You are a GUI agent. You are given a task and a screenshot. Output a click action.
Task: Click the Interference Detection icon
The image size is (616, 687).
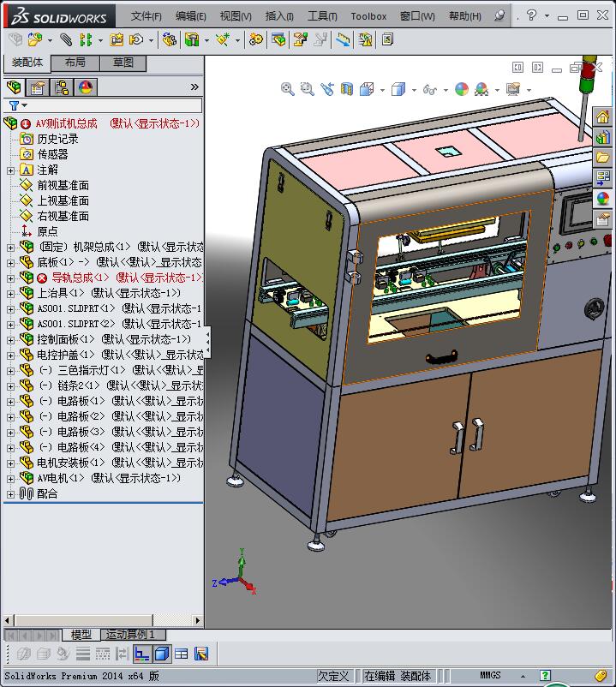click(x=343, y=40)
